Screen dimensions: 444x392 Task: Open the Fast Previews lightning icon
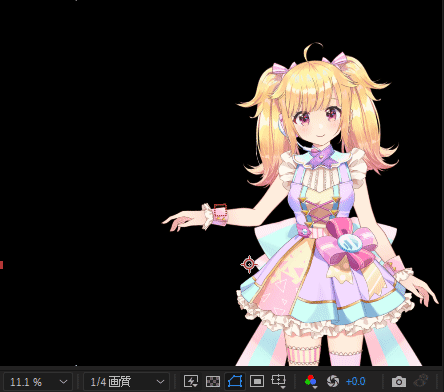coord(191,381)
